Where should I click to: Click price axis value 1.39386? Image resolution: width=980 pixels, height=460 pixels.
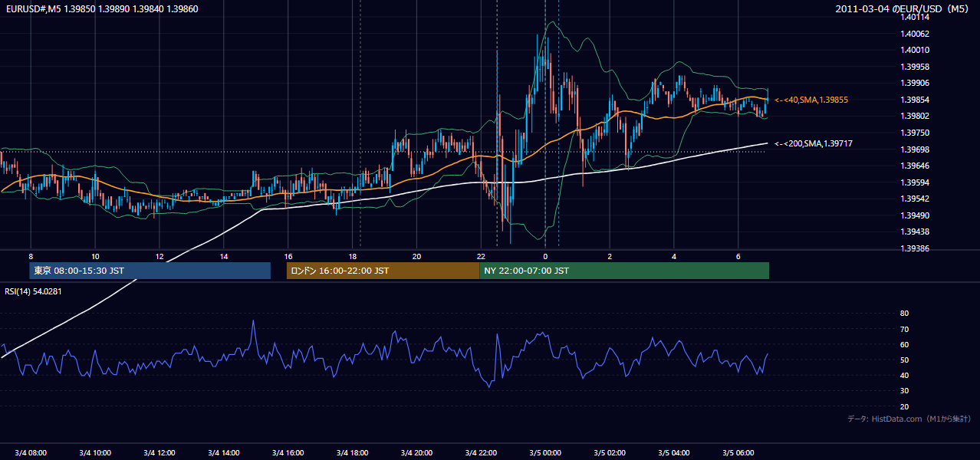(x=916, y=248)
